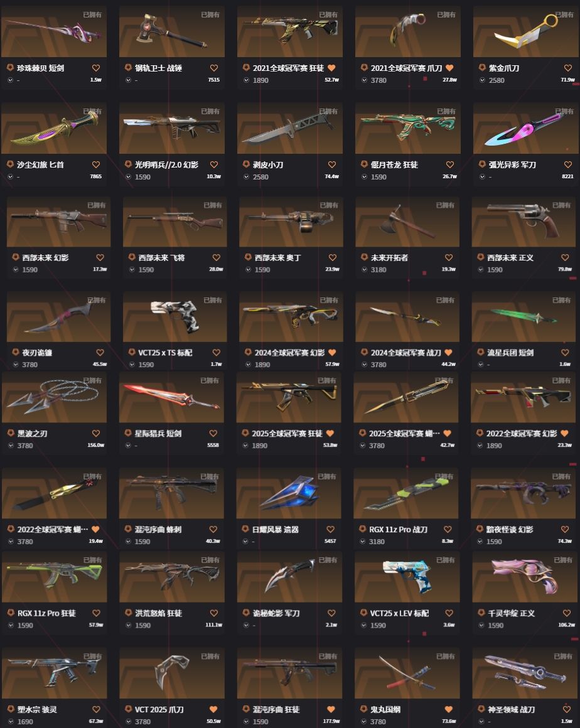Click the tier icon beside 西部未来 正义

click(481, 257)
